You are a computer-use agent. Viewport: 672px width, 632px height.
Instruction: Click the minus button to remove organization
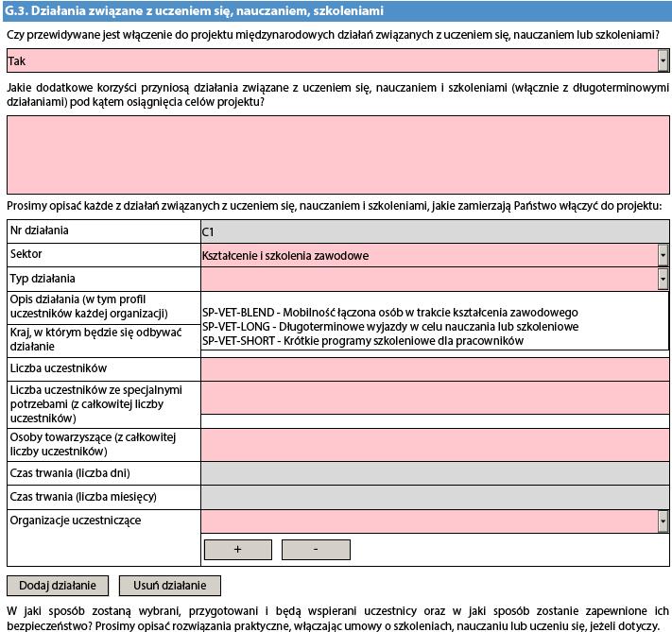point(316,549)
